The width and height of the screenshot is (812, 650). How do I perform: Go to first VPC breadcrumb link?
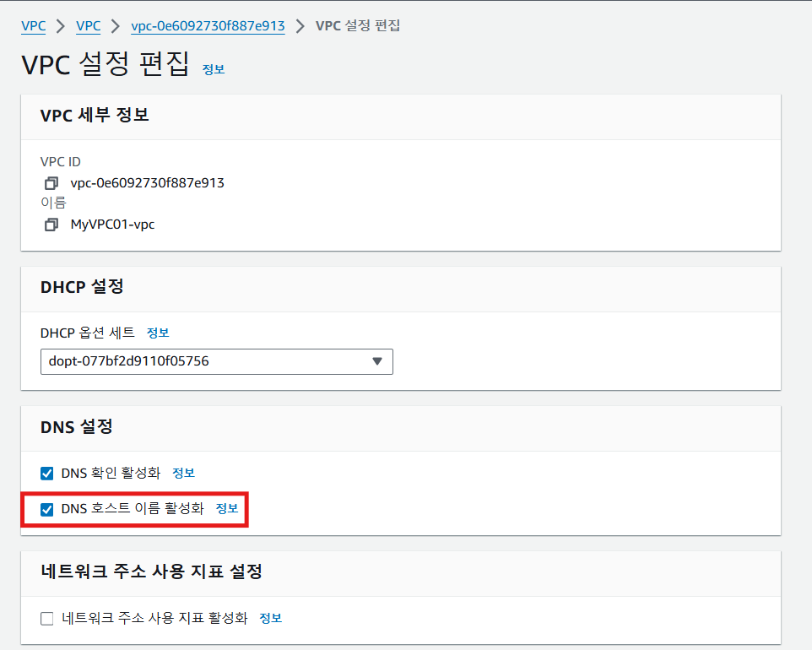pyautogui.click(x=34, y=26)
